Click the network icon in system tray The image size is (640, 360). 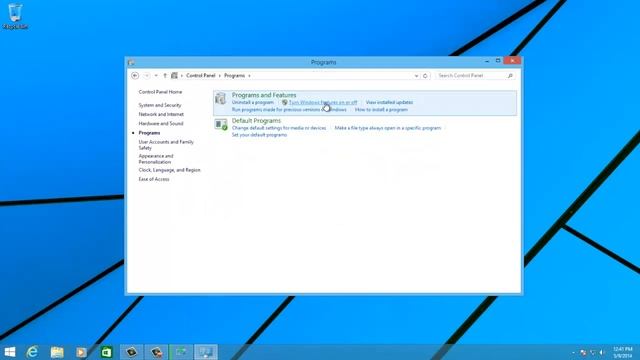coord(593,352)
